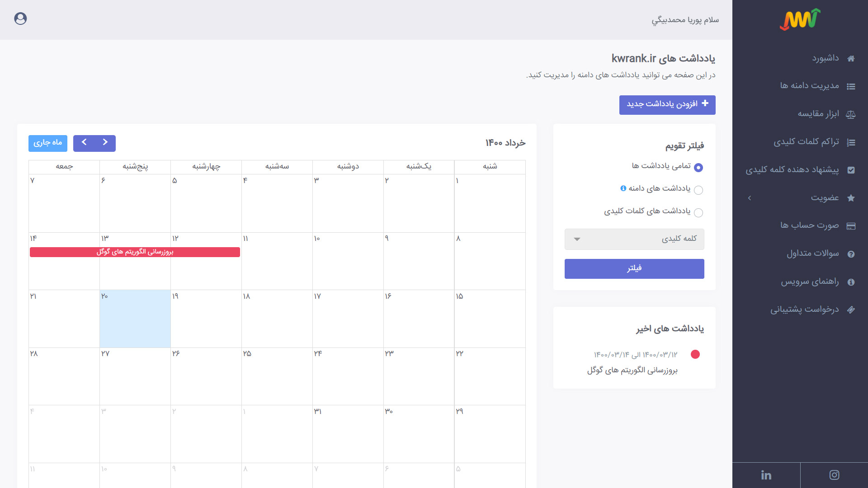Click the red dot of the recent note
The height and width of the screenshot is (488, 868).
tap(695, 354)
